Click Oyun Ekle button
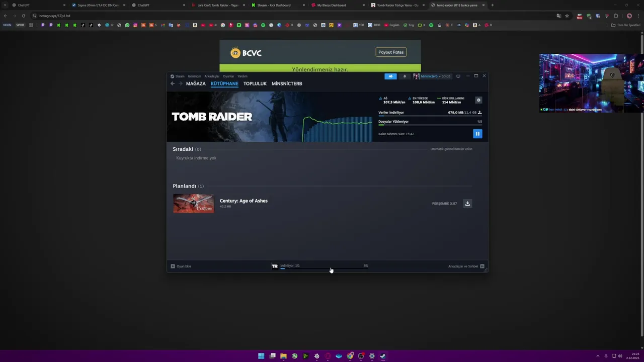Viewport: 644px width, 362px height. (x=181, y=266)
